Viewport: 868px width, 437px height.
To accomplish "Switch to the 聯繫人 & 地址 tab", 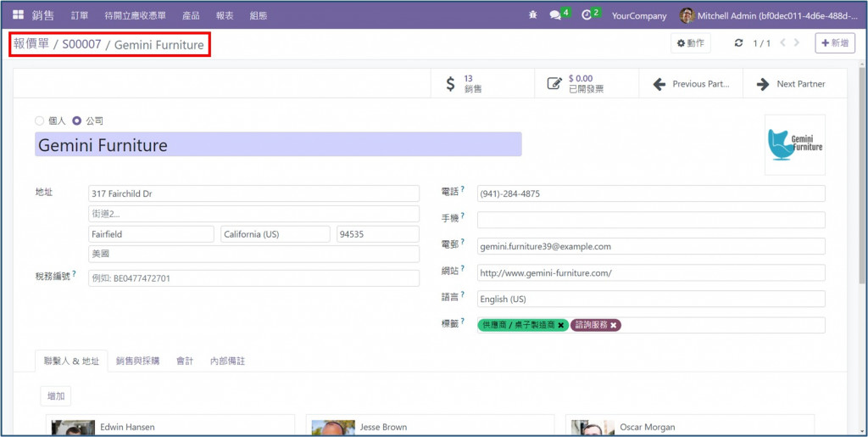I will [71, 361].
